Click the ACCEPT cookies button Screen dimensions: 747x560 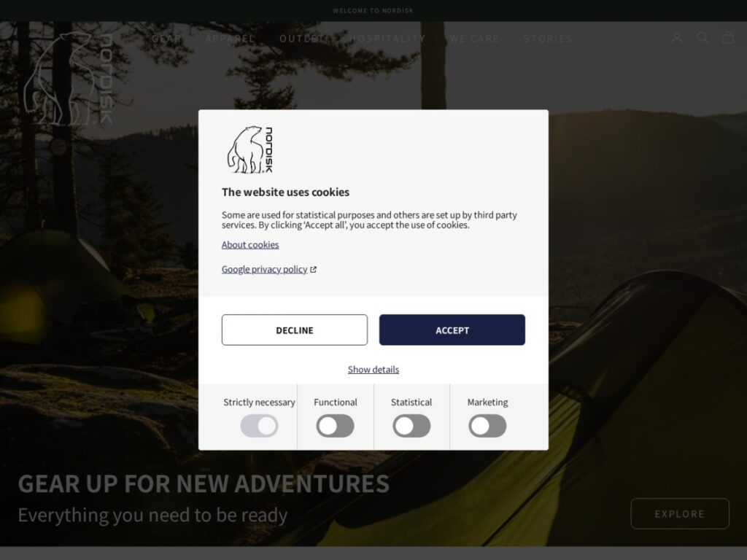[x=452, y=330]
